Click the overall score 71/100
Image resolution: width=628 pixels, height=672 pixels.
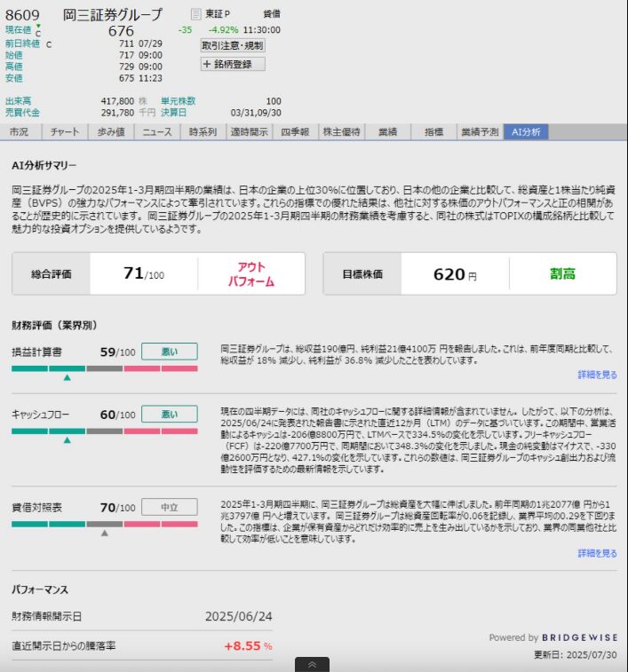point(144,273)
